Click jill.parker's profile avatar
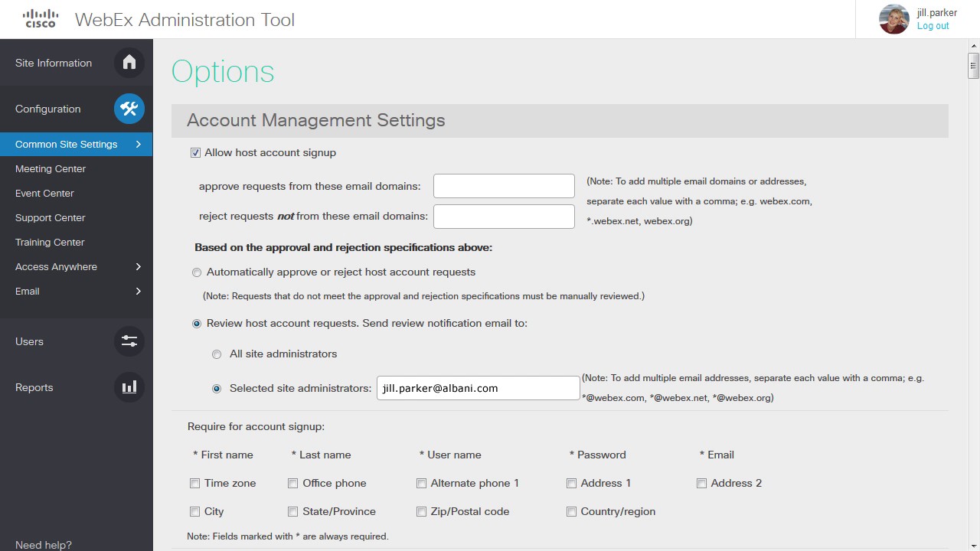 click(893, 19)
